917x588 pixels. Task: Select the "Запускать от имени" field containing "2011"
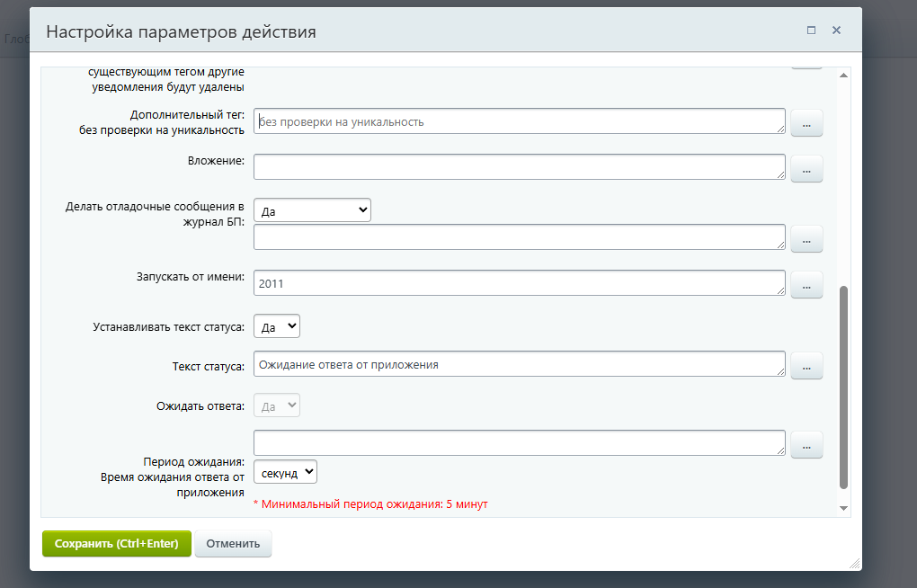520,282
